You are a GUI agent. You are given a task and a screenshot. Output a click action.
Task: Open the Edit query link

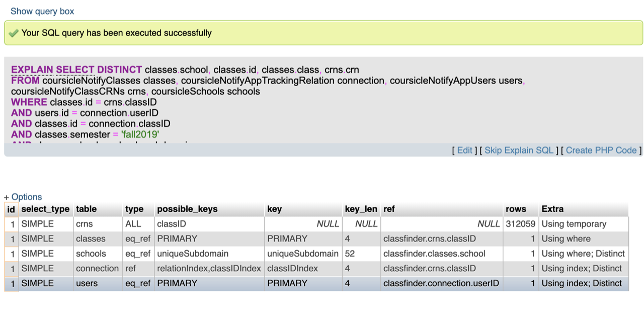(464, 150)
